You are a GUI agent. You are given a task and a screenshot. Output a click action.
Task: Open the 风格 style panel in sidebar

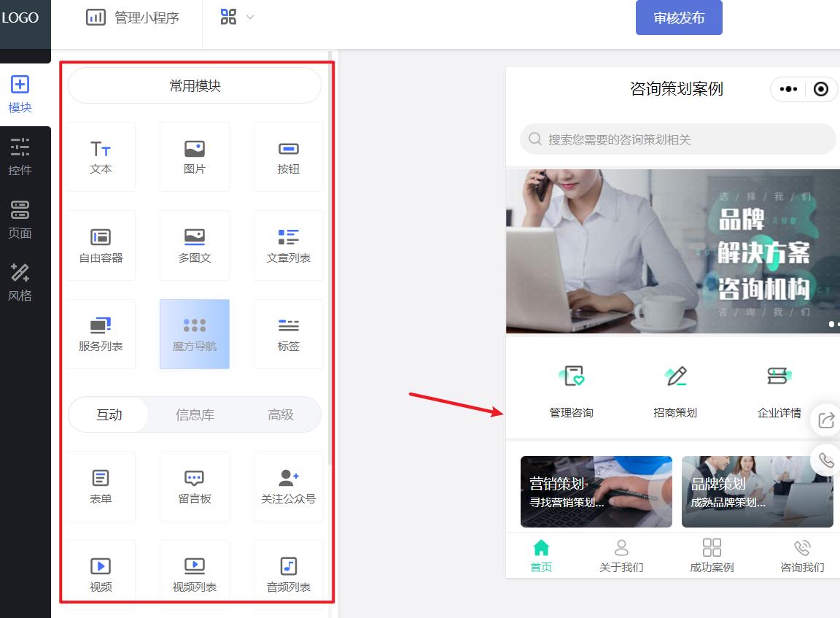tap(20, 282)
